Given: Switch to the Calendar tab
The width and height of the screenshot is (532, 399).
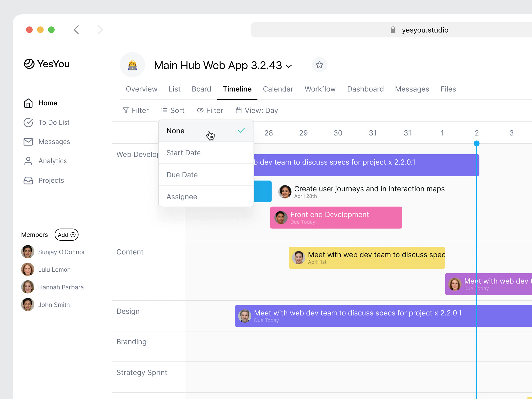Looking at the screenshot, I should pos(278,89).
